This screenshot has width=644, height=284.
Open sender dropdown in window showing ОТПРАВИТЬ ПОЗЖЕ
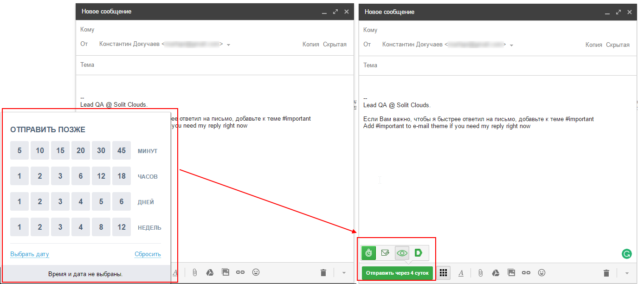click(x=229, y=45)
